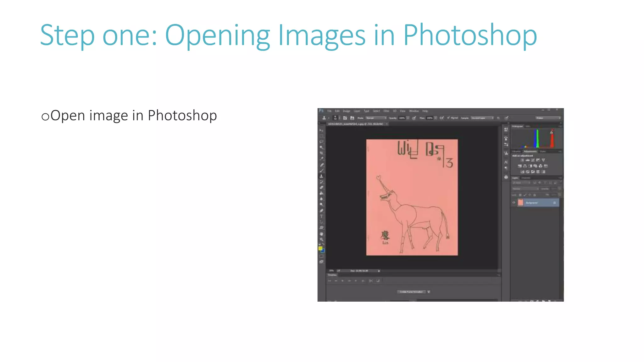Open the Filter menu
The height and width of the screenshot is (362, 644).
(386, 111)
